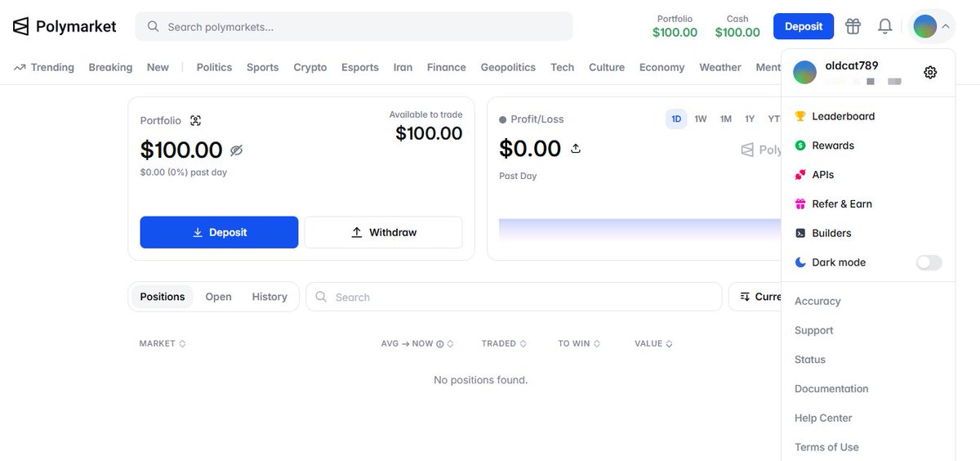Viewport: 980px width, 461px height.
Task: Toggle the Dark mode switch
Action: [929, 262]
